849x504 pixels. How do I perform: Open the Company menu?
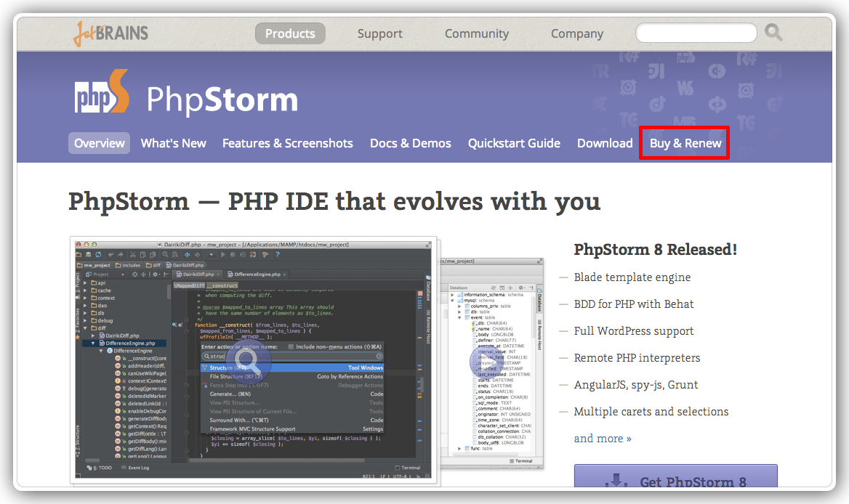tap(576, 33)
